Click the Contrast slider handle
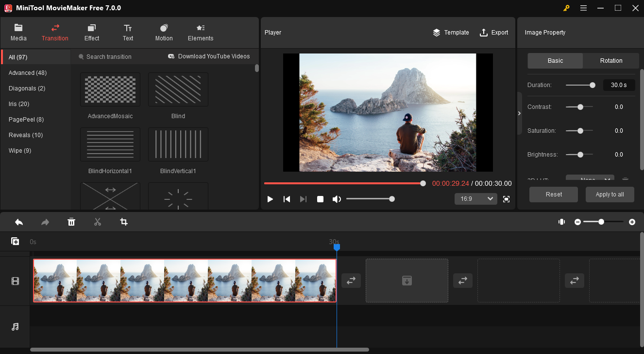This screenshot has height=354, width=644. click(580, 107)
